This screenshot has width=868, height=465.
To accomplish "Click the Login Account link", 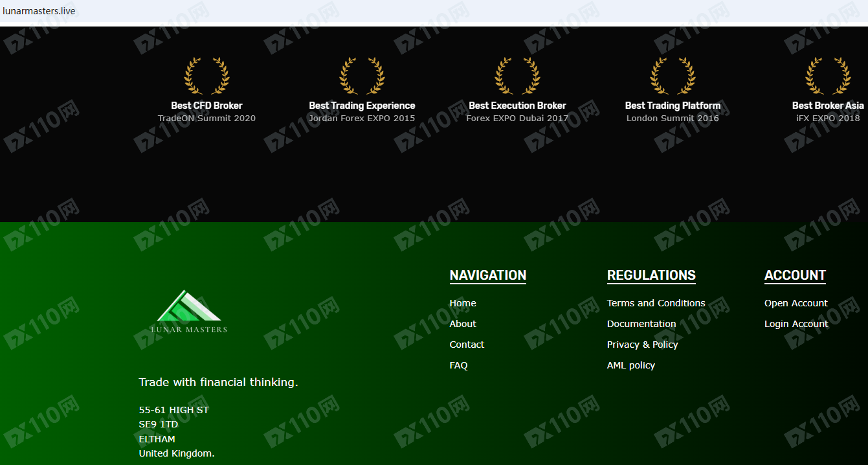I will 796,324.
